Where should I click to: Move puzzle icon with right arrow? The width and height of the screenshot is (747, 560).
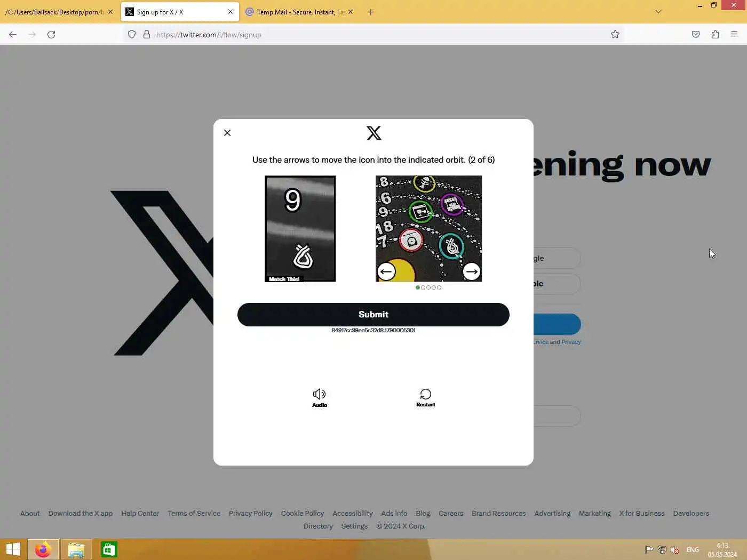click(x=471, y=271)
